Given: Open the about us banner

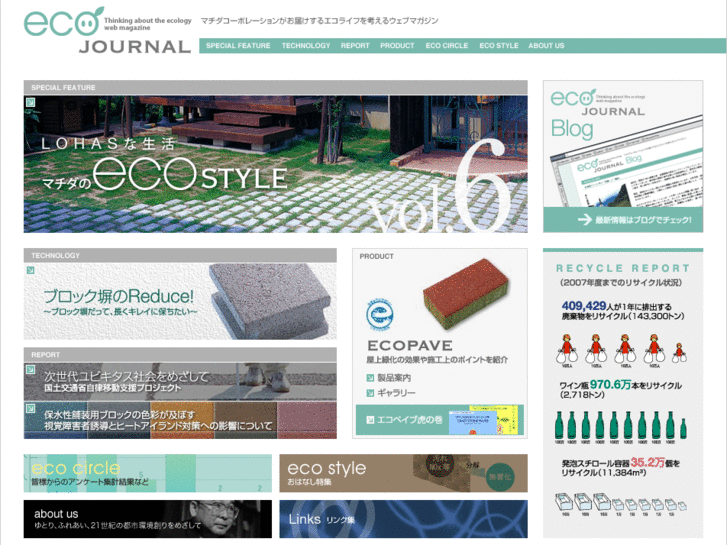Looking at the screenshot, I should (x=148, y=519).
